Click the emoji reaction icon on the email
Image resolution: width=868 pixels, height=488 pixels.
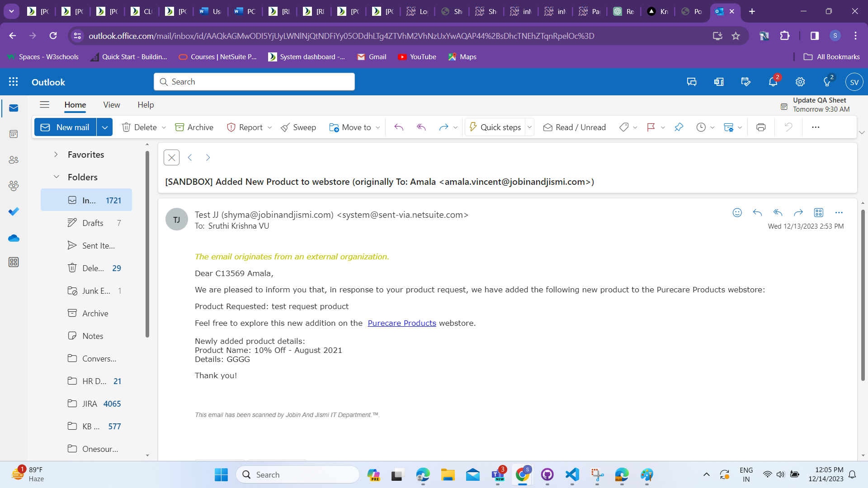[x=737, y=212]
